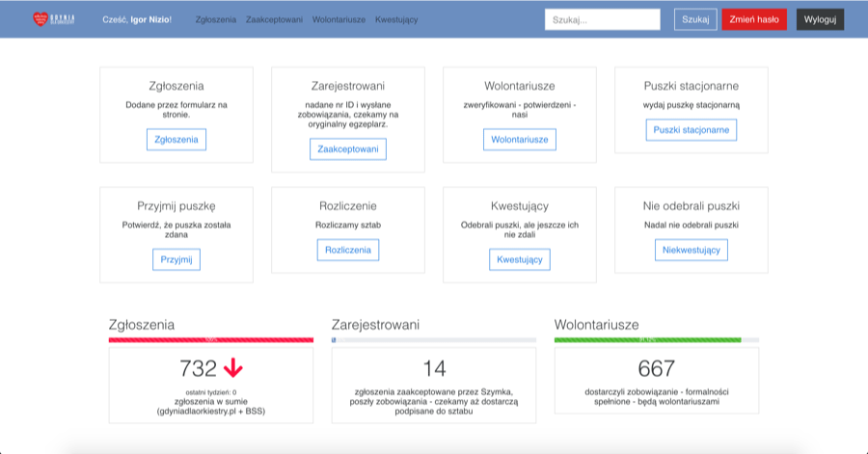Click the 'Nie odebrali puszki' card heading
The image size is (868, 454).
pyautogui.click(x=691, y=205)
